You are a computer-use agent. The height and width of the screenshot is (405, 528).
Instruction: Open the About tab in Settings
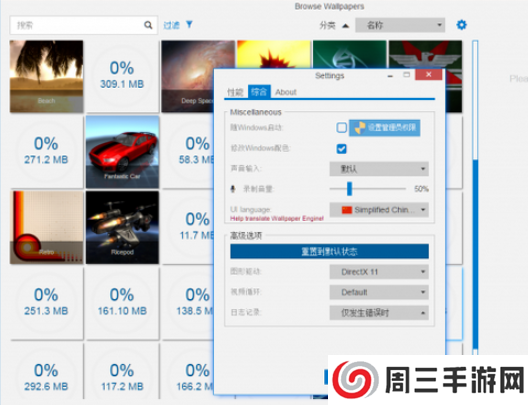tap(286, 92)
